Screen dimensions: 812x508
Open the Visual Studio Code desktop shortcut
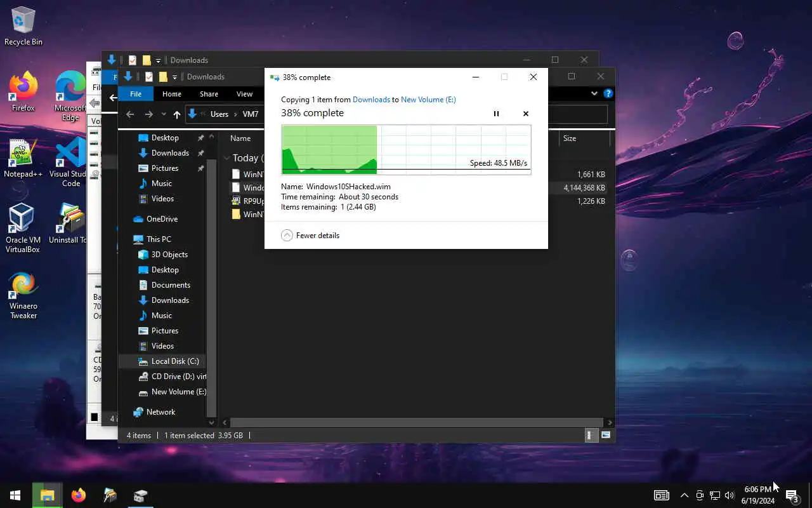tap(70, 163)
